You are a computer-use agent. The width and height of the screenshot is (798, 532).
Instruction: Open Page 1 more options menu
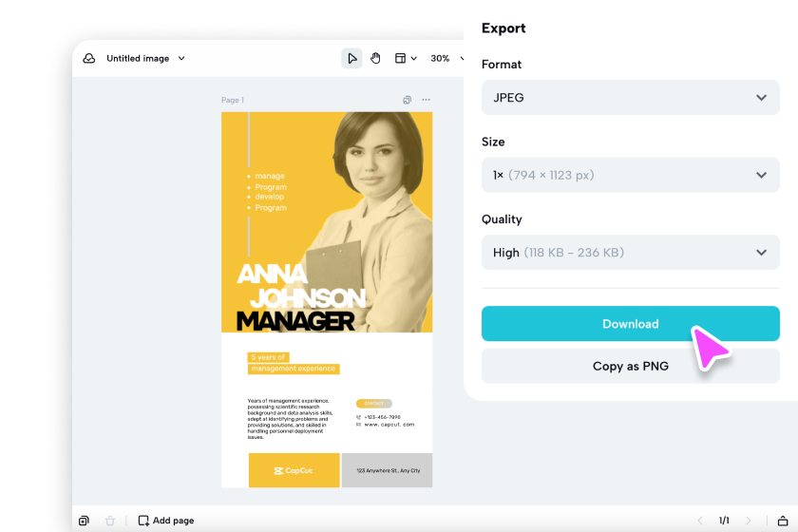tap(426, 100)
